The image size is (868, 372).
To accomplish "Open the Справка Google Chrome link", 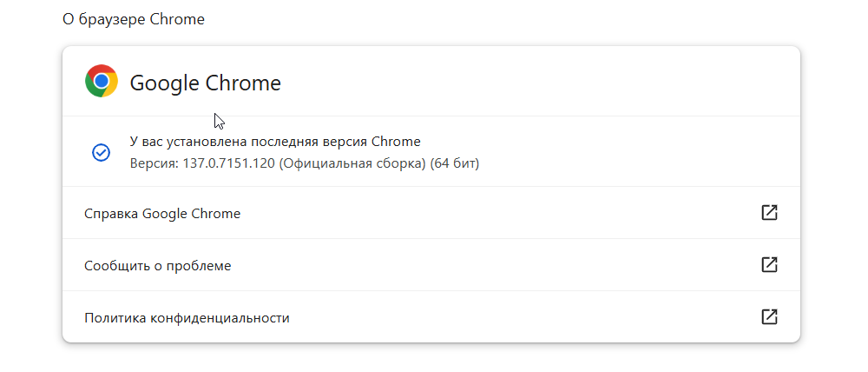I will (x=162, y=214).
